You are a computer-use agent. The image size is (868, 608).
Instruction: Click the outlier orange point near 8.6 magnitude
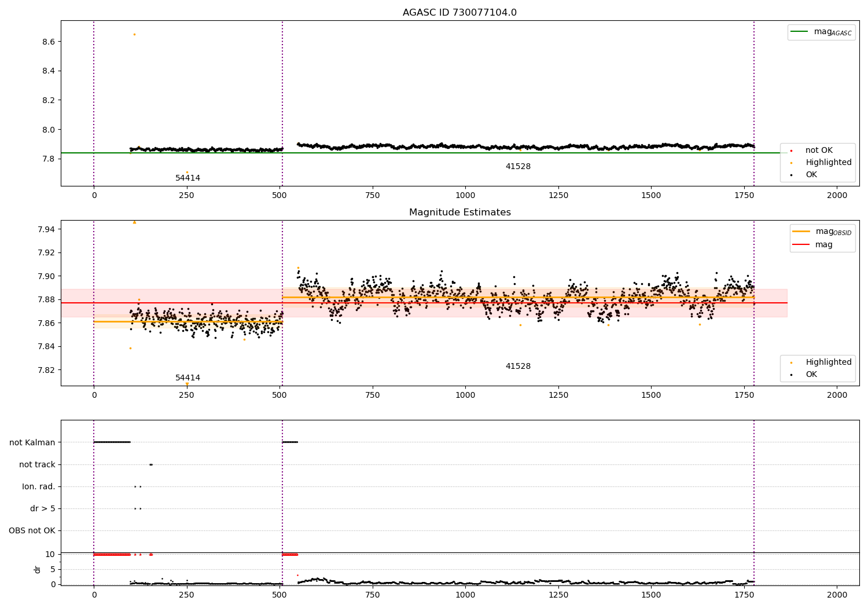pos(134,34)
